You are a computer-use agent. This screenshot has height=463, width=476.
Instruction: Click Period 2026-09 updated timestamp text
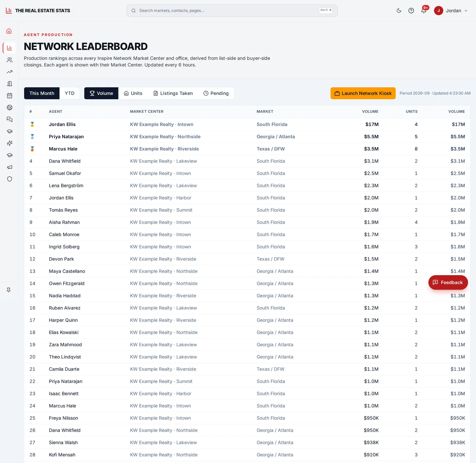435,93
